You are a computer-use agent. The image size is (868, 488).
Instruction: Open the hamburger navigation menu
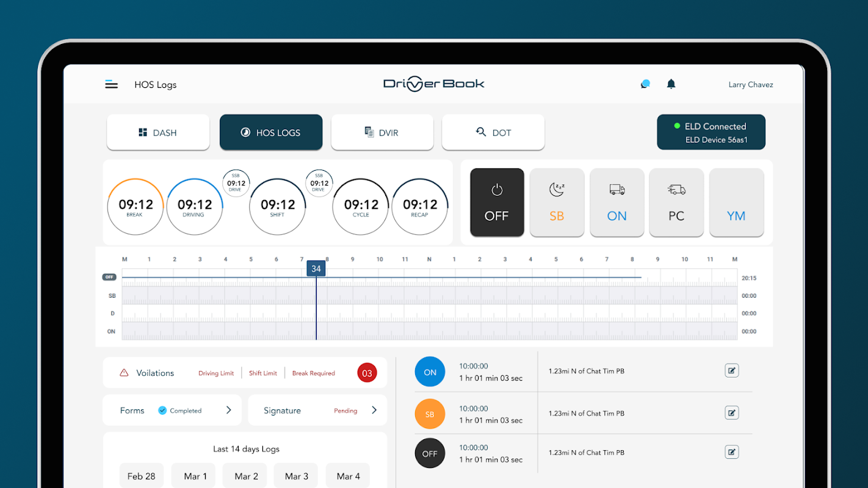[x=111, y=84]
